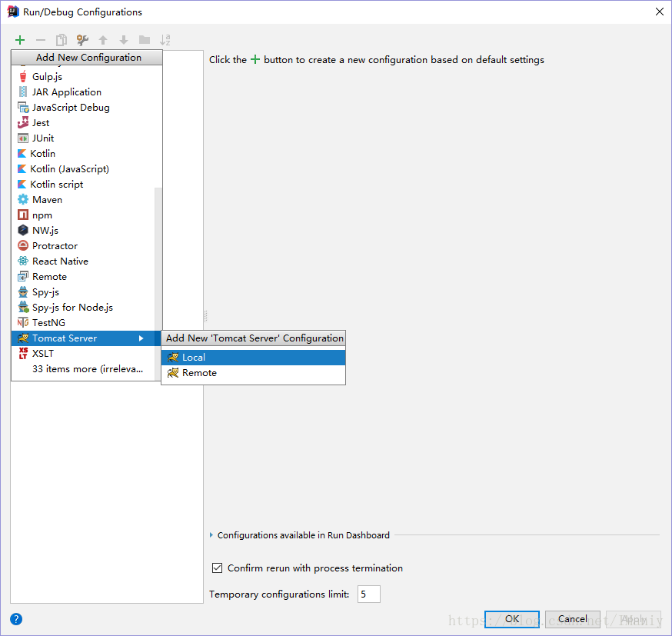
Task: Click the Protractor red circle icon
Action: [23, 245]
